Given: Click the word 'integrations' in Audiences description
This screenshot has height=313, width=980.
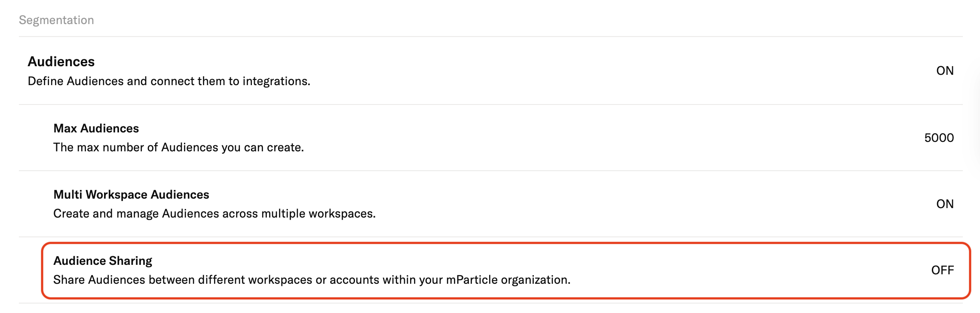Looking at the screenshot, I should pyautogui.click(x=275, y=81).
